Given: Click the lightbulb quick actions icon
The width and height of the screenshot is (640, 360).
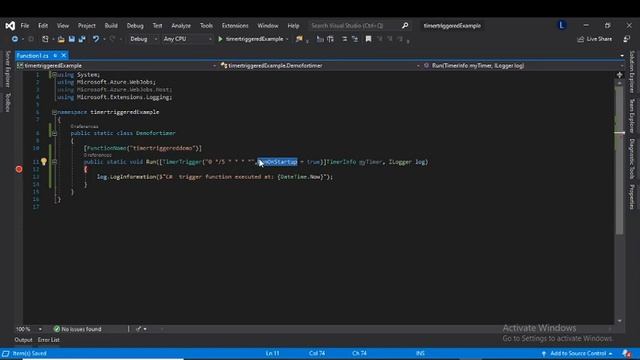Looking at the screenshot, I should coord(44,162).
